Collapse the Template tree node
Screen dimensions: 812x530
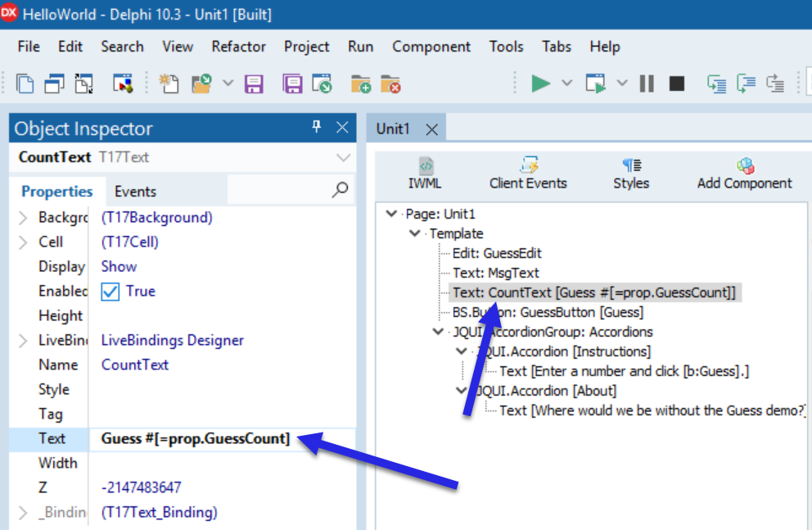(416, 233)
